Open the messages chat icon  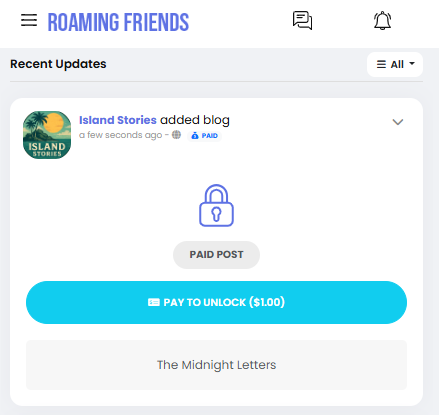click(302, 21)
